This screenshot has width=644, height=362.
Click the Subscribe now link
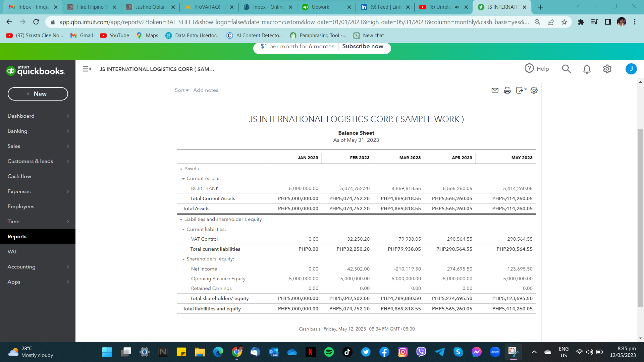click(363, 46)
